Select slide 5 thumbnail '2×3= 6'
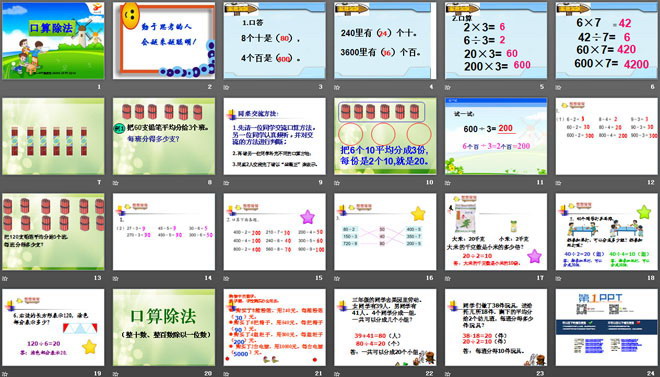This screenshot has height=377, width=660. click(496, 41)
